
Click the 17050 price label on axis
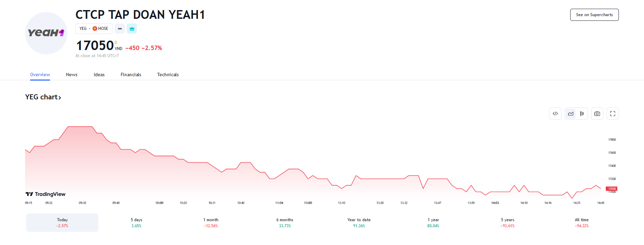click(x=612, y=189)
